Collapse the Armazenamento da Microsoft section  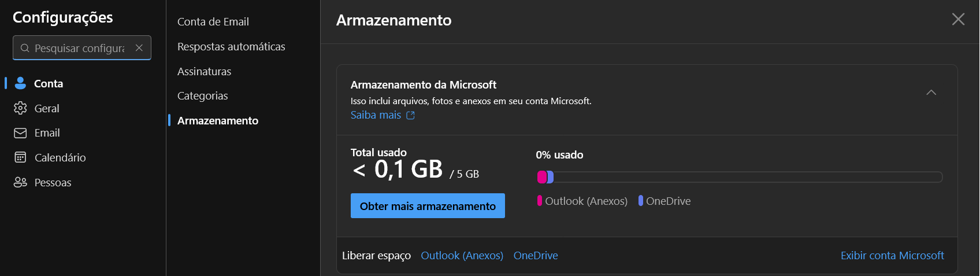[931, 93]
